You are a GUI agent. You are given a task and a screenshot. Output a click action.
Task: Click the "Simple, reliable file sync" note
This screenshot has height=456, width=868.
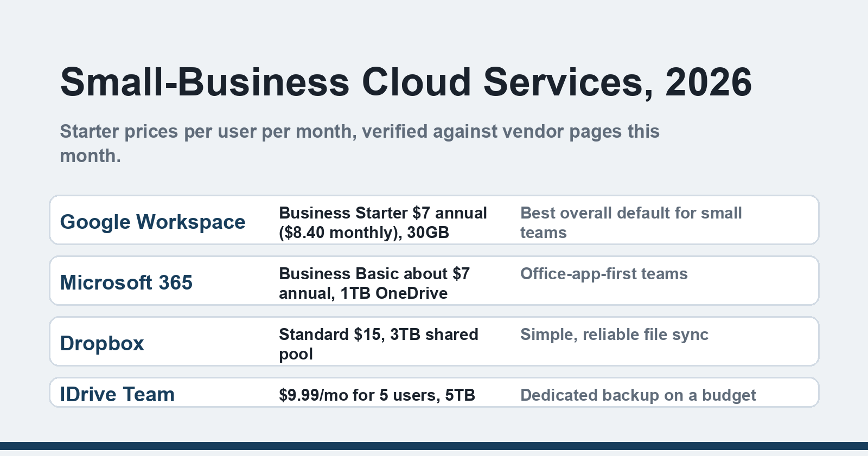point(614,335)
